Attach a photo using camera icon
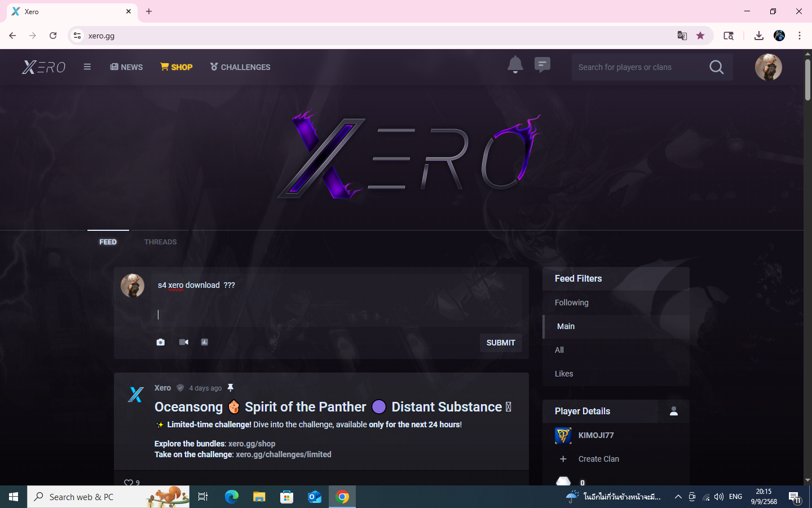Image resolution: width=812 pixels, height=508 pixels. (x=161, y=342)
